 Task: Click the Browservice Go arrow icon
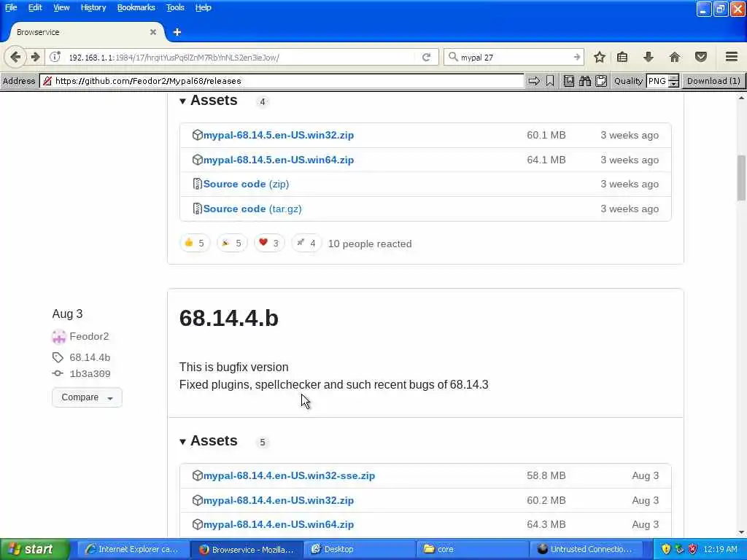pos(534,81)
